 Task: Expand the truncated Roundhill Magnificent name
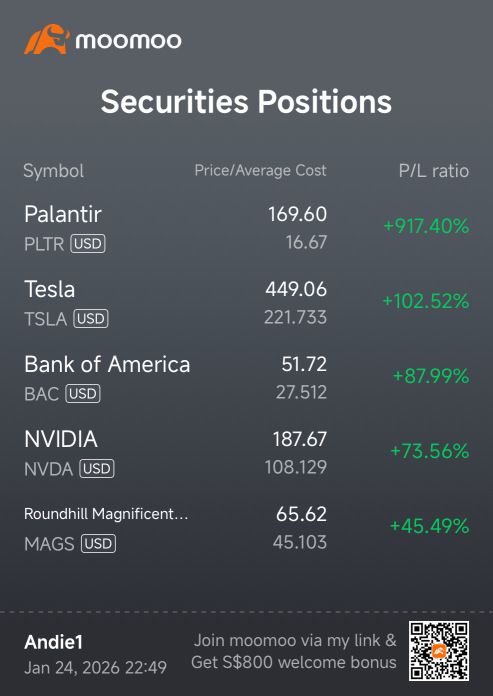pos(106,514)
